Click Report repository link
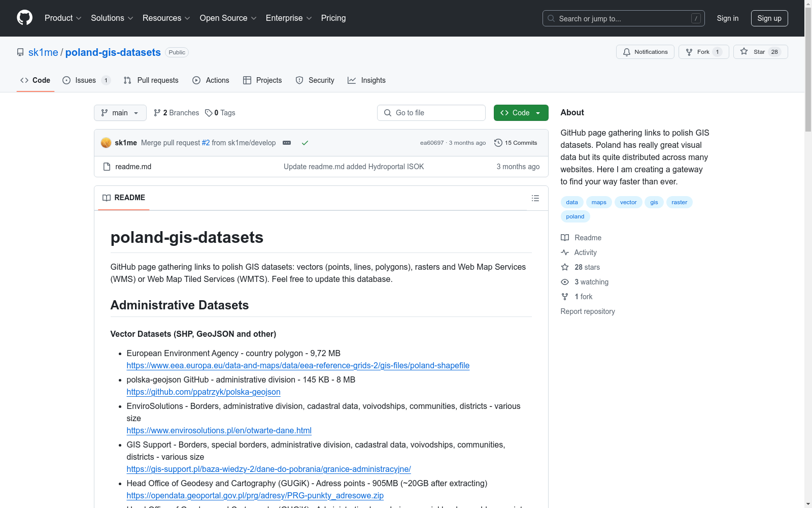Image resolution: width=812 pixels, height=508 pixels. (588, 311)
